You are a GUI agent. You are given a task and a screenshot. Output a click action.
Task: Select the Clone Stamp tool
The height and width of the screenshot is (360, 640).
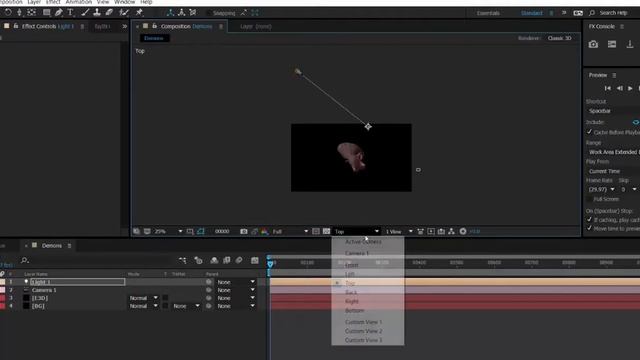point(97,12)
